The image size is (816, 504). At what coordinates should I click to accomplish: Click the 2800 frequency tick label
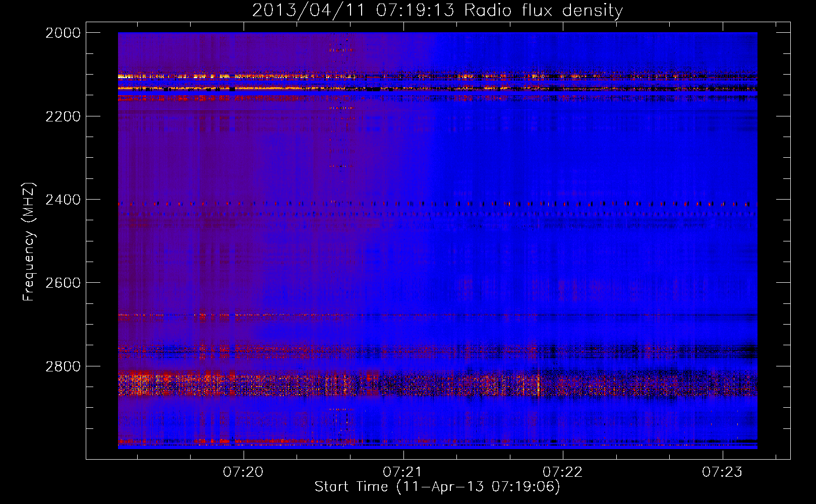tap(63, 366)
